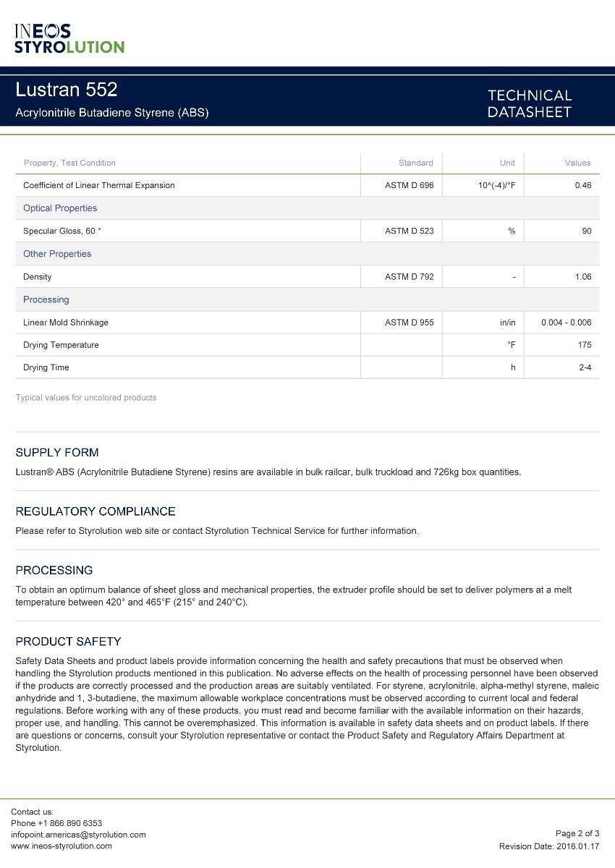Image resolution: width=615 pixels, height=868 pixels.
Task: Click the Processing table section row
Action: pos(46,299)
